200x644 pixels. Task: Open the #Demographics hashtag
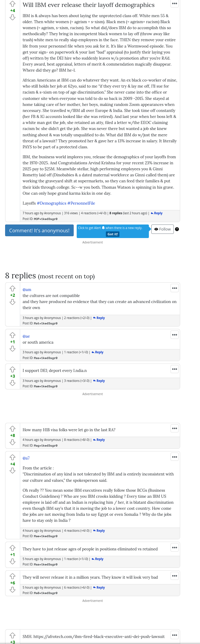(x=51, y=203)
